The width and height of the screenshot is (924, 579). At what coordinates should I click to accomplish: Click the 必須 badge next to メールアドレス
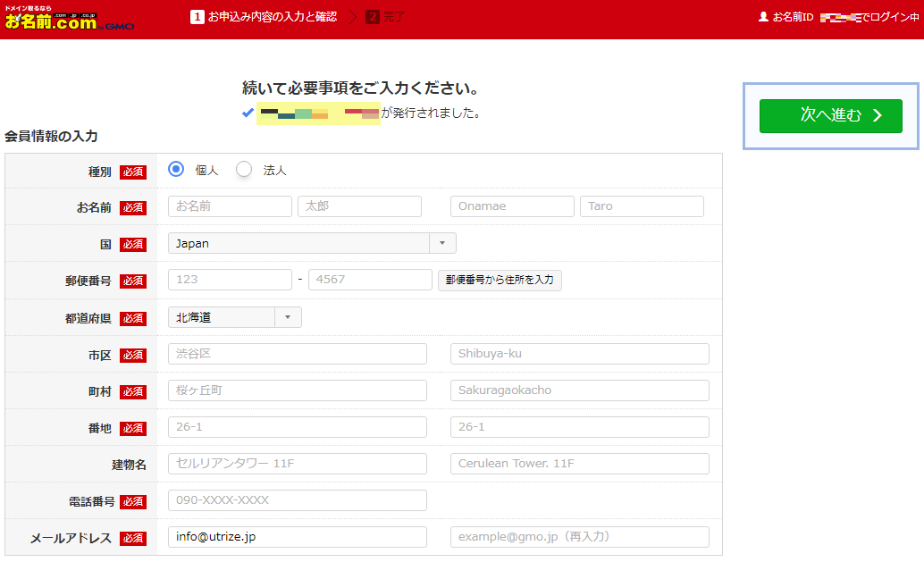pos(133,537)
